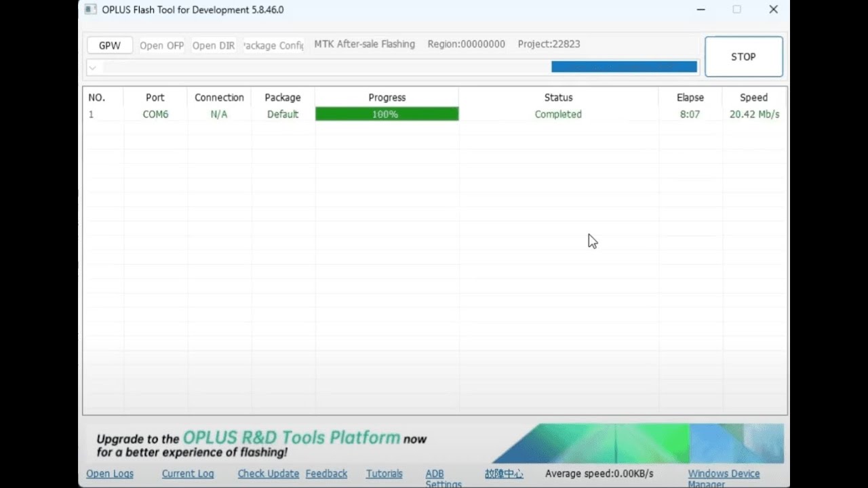Click the Connection column header
868x488 pixels.
(219, 98)
